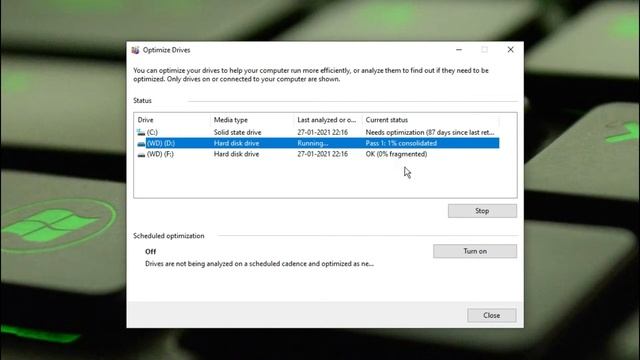
Task: Click 'Pass 1: 1% consolidated' status
Action: [401, 143]
